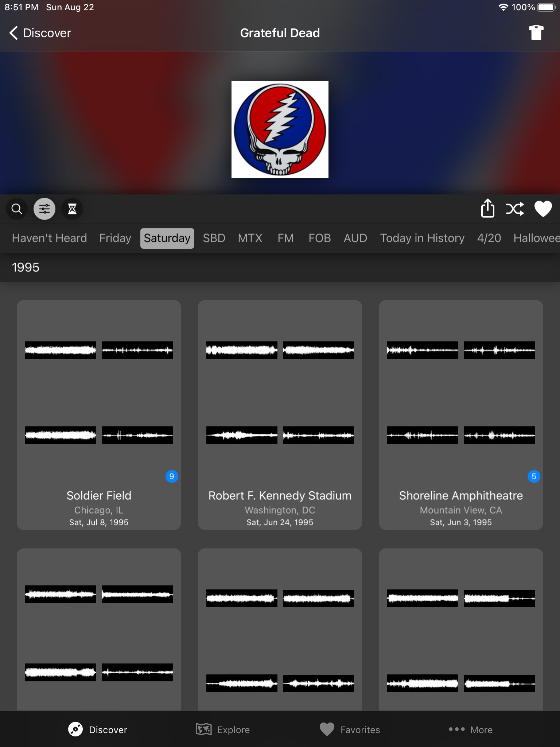Select the MTX filter
This screenshot has width=560, height=747.
(250, 238)
